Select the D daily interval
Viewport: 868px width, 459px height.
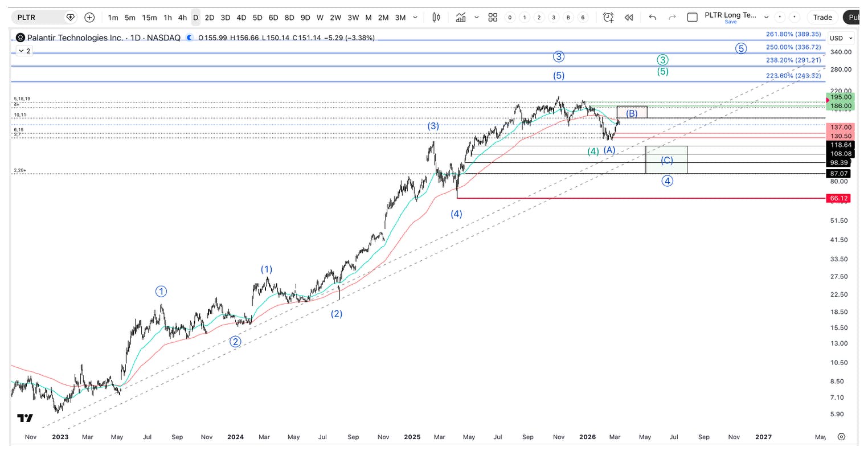click(195, 17)
